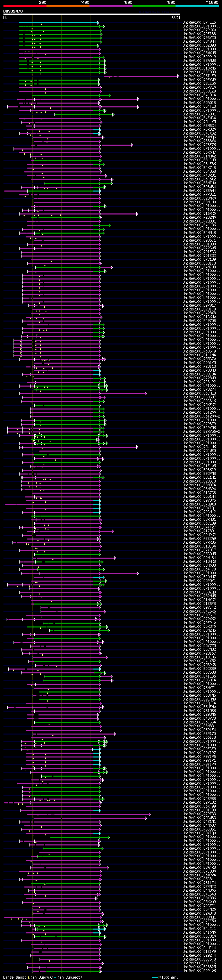
Task: Open hit UniRef100_B7FLL5
Action: 199,23
